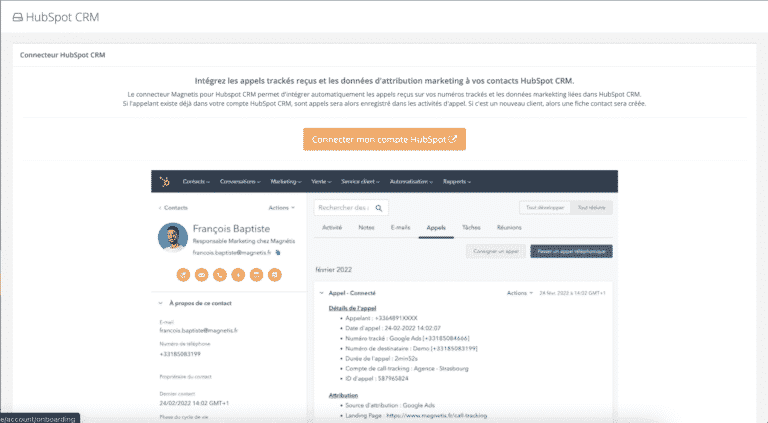Click the Connecteur HubSpot CRM panel title
This screenshot has width=768, height=423.
pyautogui.click(x=63, y=55)
